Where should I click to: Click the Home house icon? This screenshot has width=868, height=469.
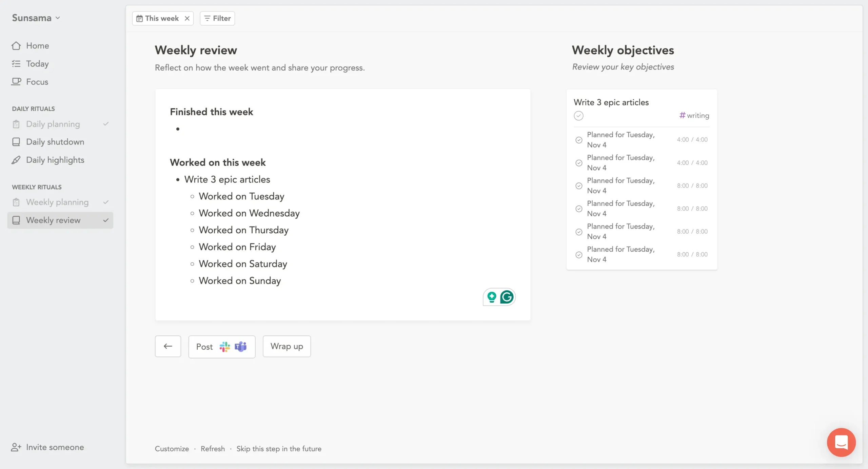point(16,46)
